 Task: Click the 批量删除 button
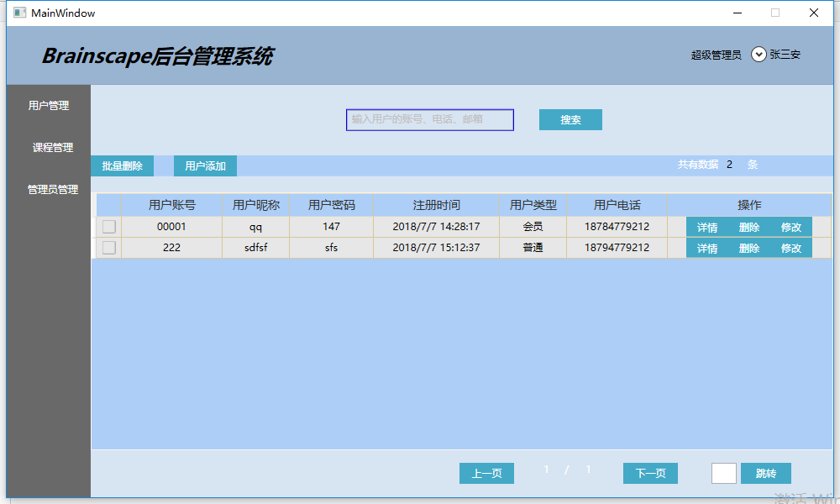click(122, 166)
